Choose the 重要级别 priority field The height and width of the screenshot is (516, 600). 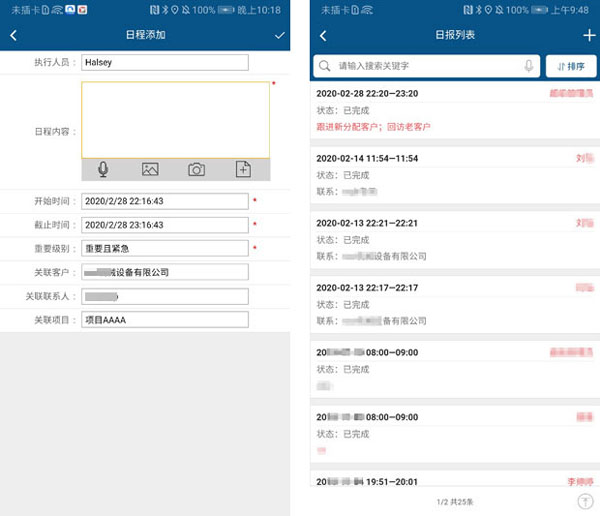[x=164, y=248]
